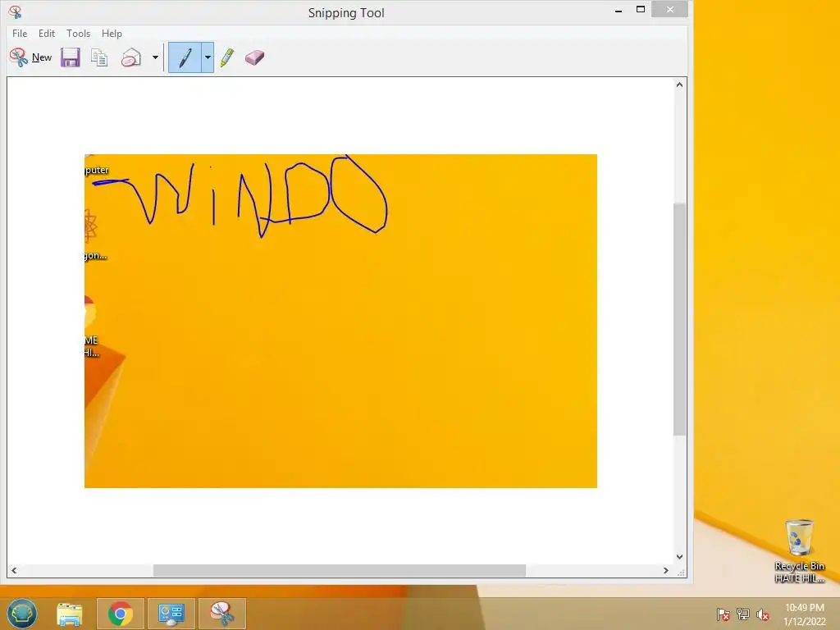
Task: Close the Snipping Tool window
Action: 669,10
